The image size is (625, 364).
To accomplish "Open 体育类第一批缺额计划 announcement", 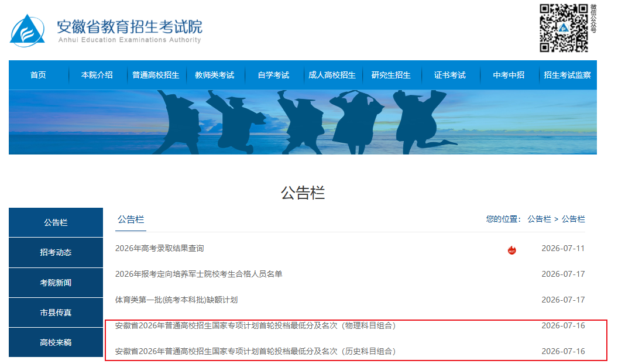I will point(176,300).
